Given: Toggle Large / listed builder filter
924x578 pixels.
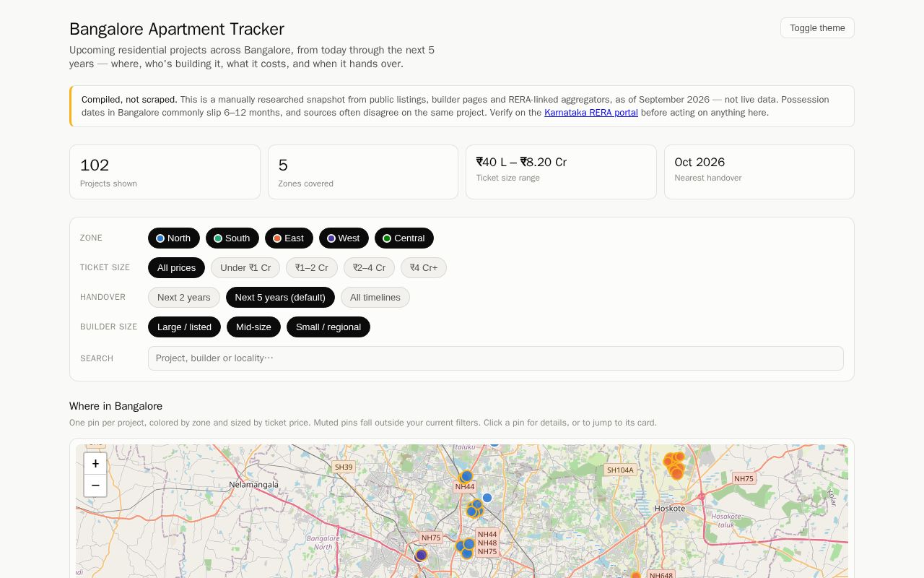Looking at the screenshot, I should (184, 327).
